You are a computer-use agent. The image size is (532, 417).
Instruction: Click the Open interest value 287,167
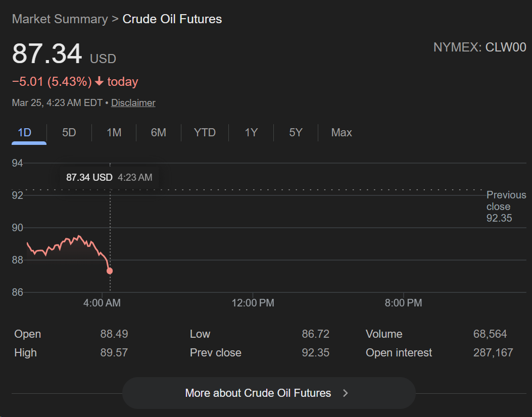(493, 352)
